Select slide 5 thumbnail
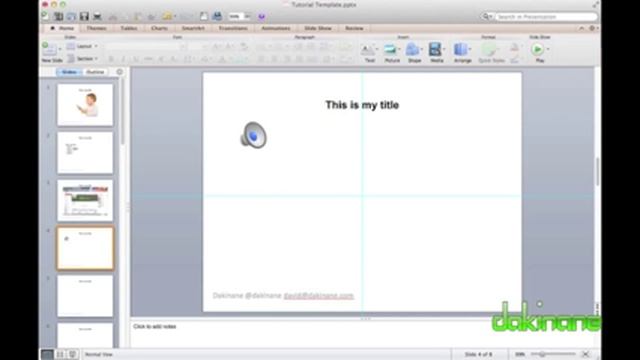Screen dimensions: 640x360 [85, 296]
